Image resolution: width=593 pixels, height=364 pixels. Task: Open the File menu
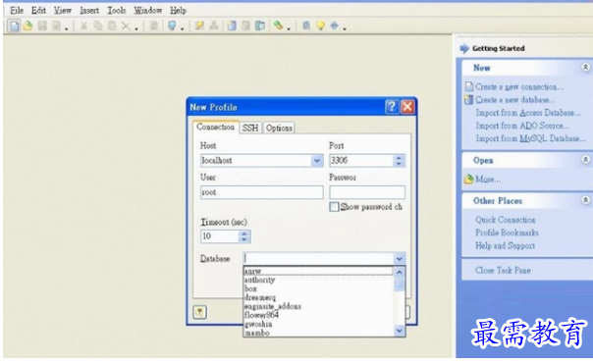coord(17,10)
